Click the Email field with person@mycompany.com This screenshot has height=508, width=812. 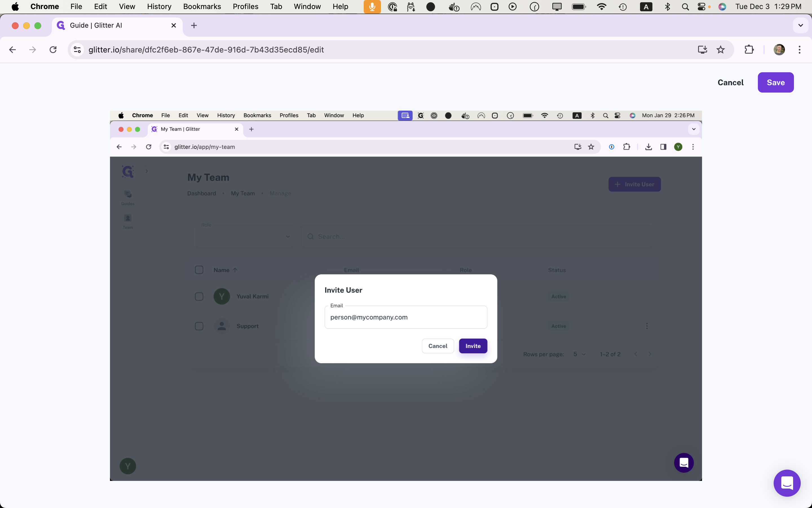[x=406, y=317]
